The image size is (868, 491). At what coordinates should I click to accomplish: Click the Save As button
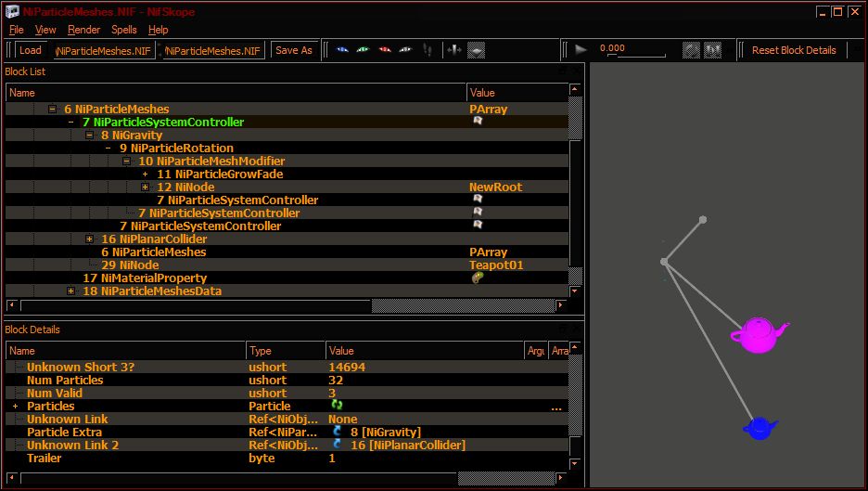point(294,50)
